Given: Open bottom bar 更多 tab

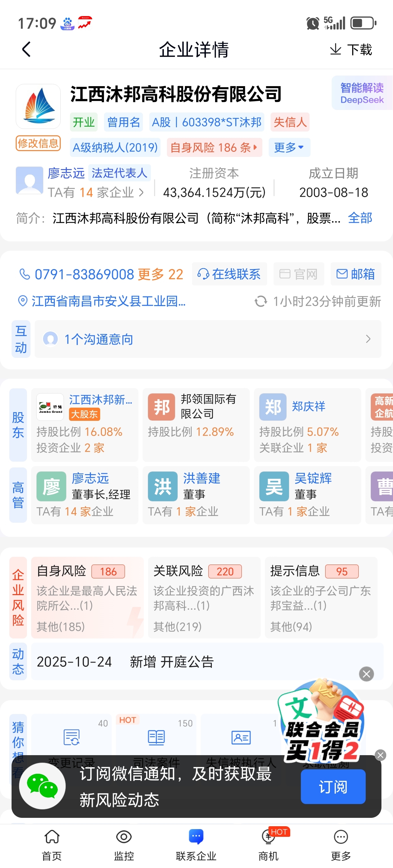Looking at the screenshot, I should tap(341, 845).
